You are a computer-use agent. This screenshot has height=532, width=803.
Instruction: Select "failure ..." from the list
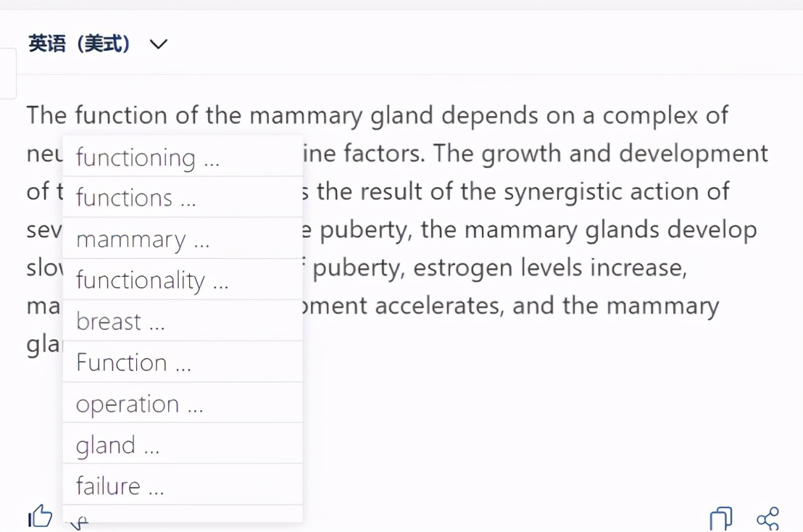pos(120,486)
